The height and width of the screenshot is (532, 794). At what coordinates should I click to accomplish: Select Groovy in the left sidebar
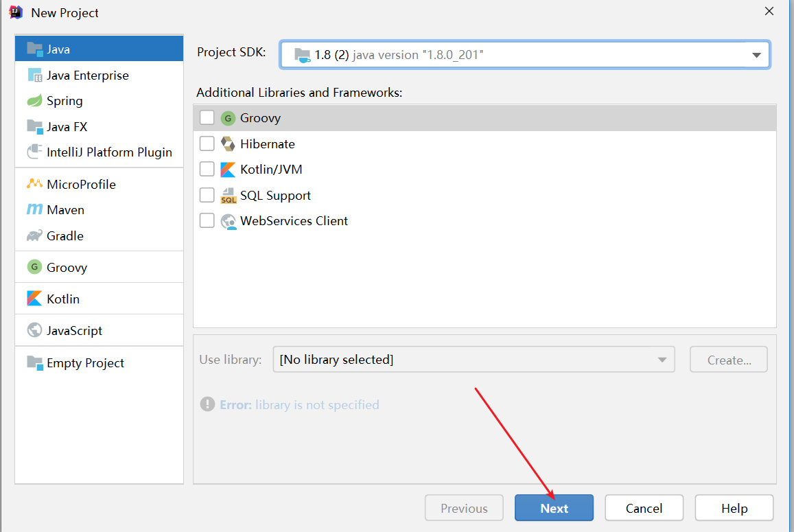(x=100, y=267)
